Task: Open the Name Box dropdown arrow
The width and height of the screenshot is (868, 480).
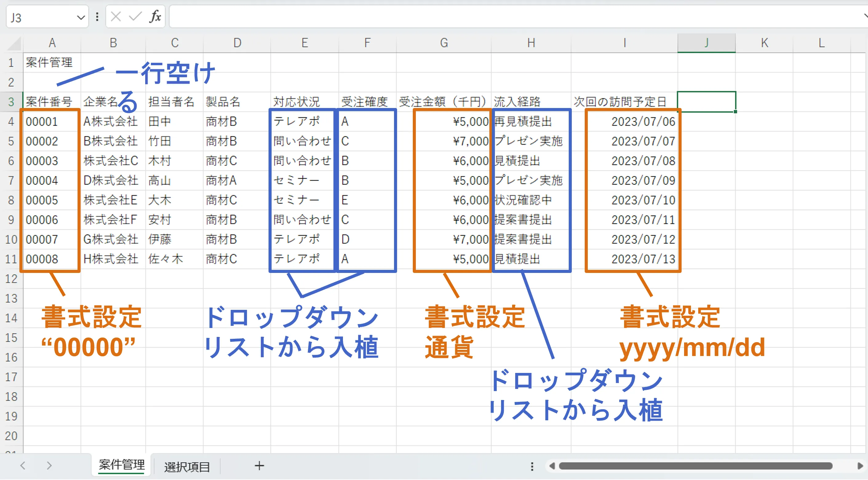Action: tap(81, 17)
